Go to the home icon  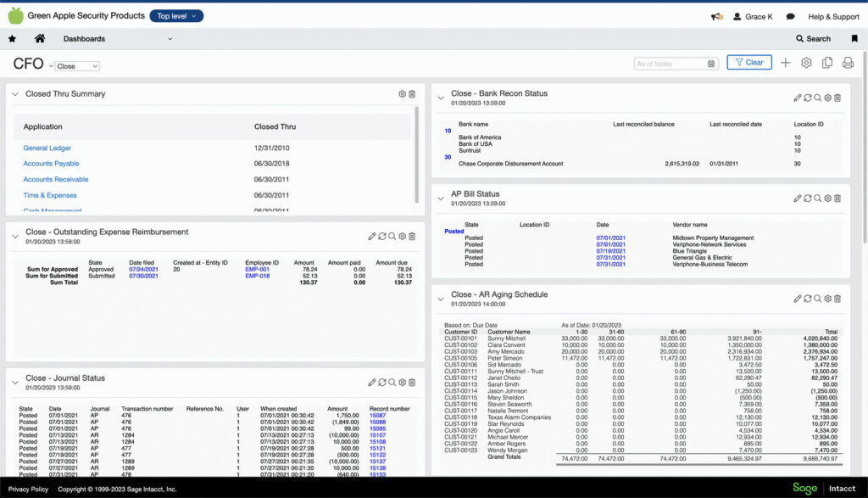(x=40, y=38)
